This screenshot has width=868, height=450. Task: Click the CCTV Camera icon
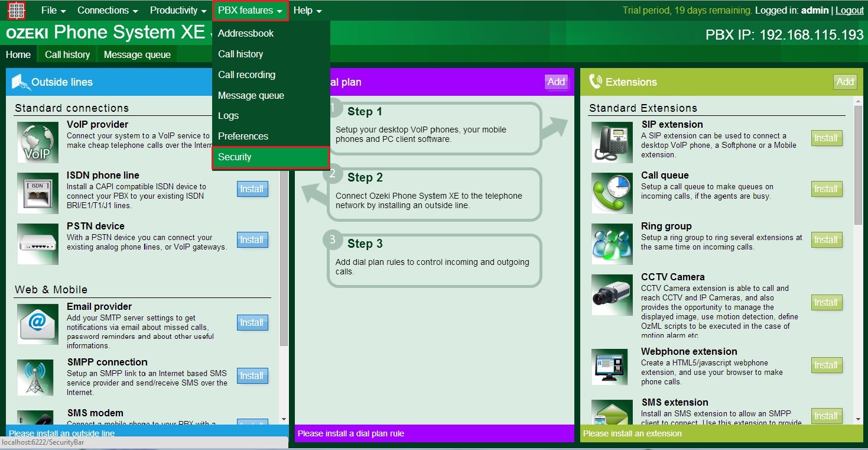tap(612, 294)
